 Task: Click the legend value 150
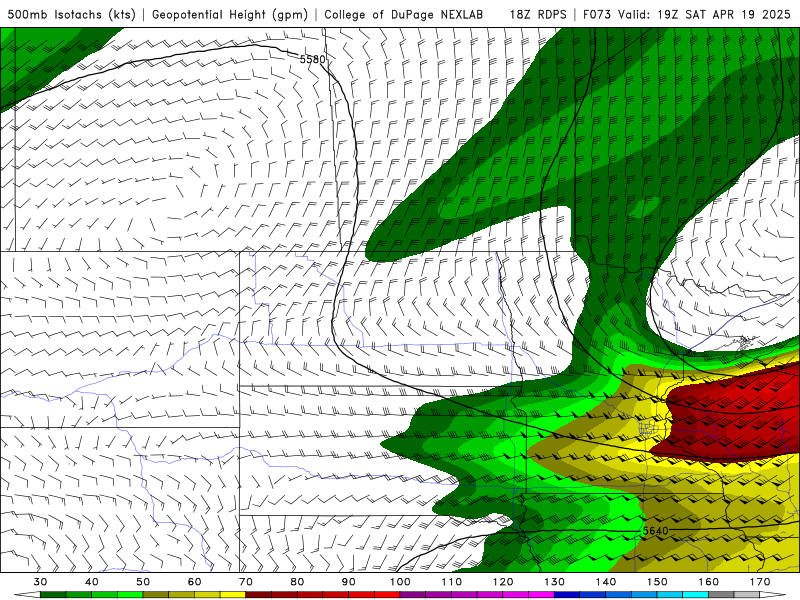point(657,582)
